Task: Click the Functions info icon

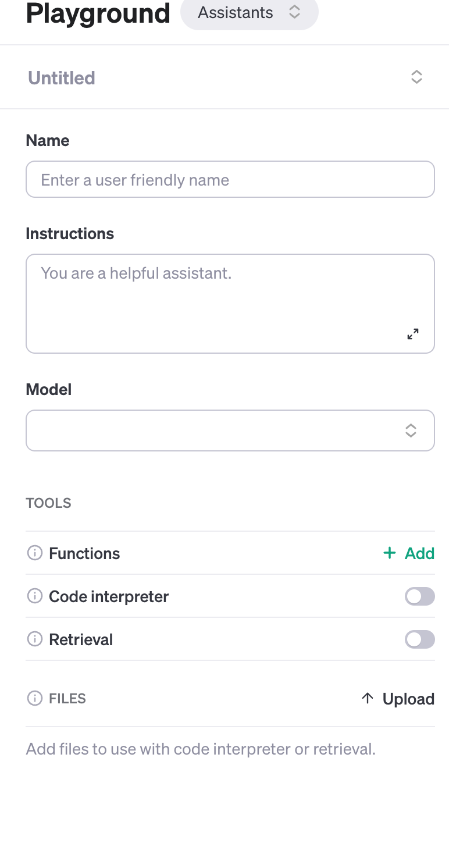Action: 34,553
